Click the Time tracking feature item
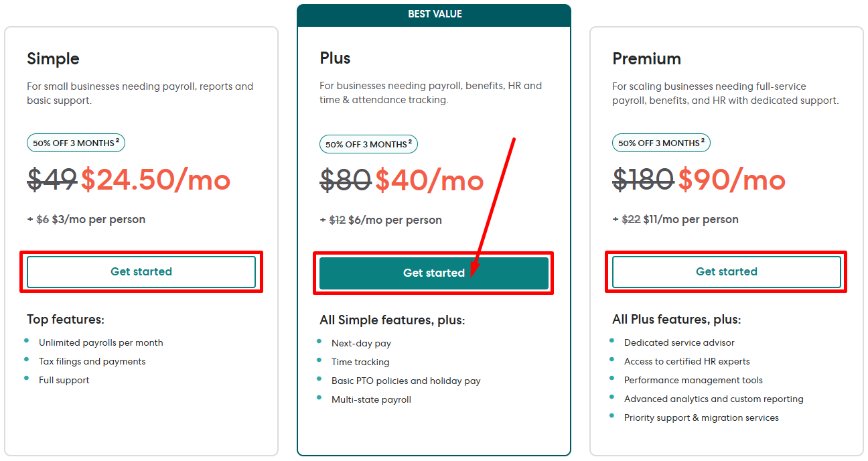The width and height of the screenshot is (868, 461). 360,363
